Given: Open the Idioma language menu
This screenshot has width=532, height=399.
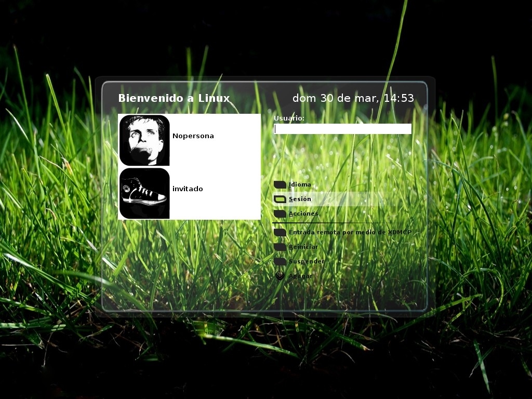Looking at the screenshot, I should tap(300, 184).
